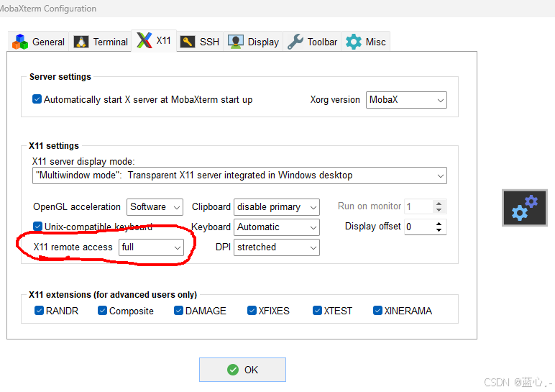
Task: Open the General tab
Action: click(38, 42)
